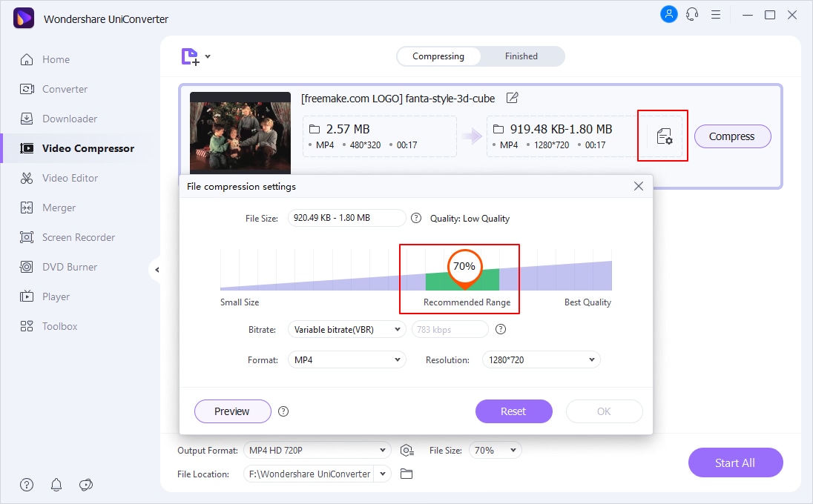Screen dimensions: 813x504
Task: Click the rename pencil icon beside file name
Action: click(513, 97)
